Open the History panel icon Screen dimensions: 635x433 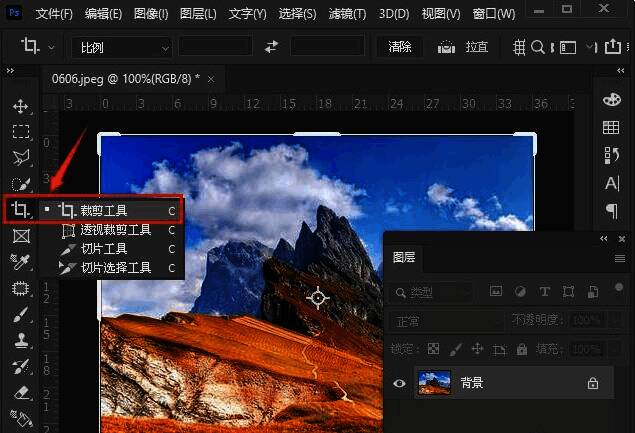click(x=612, y=155)
